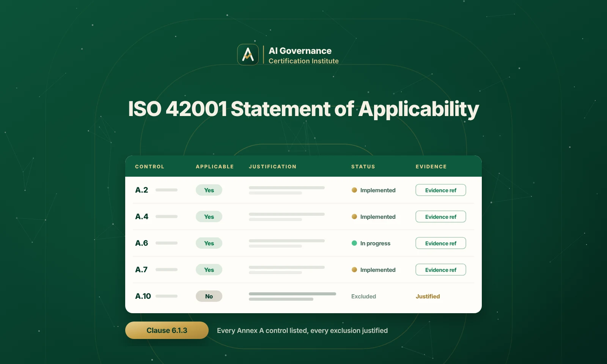This screenshot has width=607, height=364.
Task: Click the justification placeholder lines in row A.10
Action: click(292, 297)
